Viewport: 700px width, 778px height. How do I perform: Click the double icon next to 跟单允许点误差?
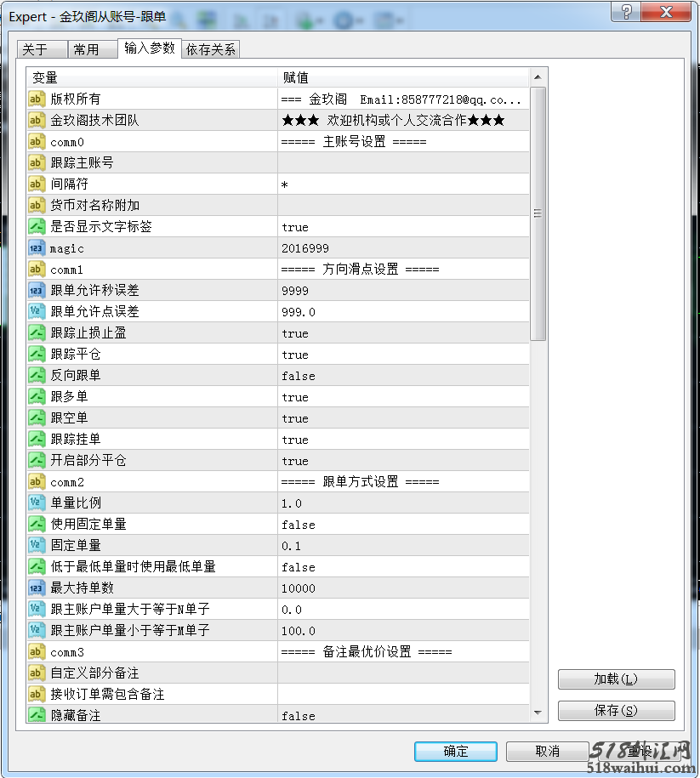[37, 312]
